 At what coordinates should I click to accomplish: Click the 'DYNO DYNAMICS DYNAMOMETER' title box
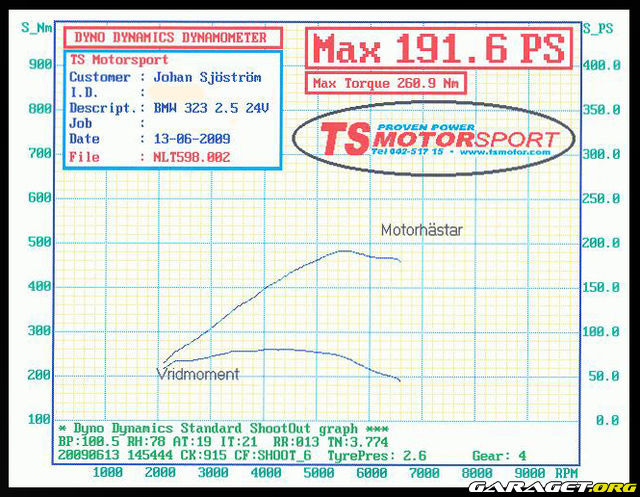[173, 38]
